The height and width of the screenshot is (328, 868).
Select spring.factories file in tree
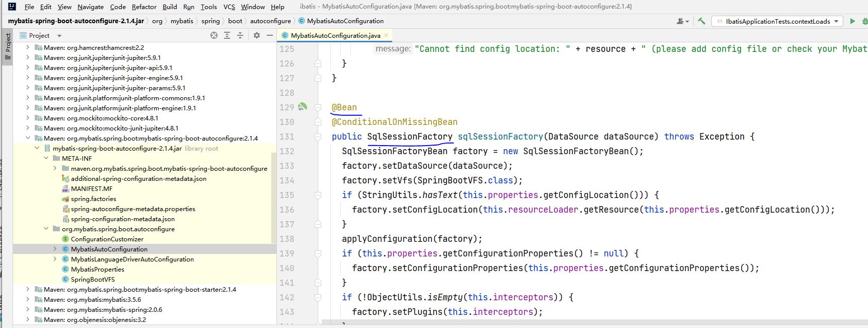(x=94, y=199)
